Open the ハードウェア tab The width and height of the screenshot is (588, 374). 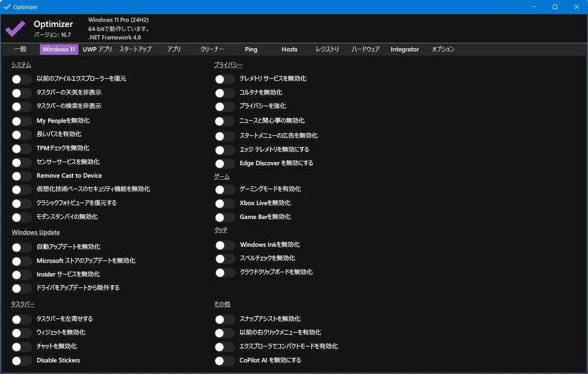point(366,49)
